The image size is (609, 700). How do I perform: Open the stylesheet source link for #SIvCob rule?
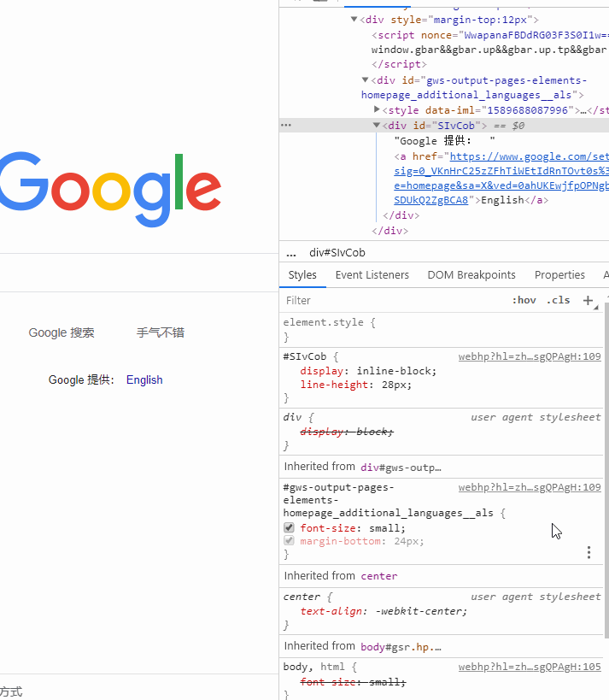[x=530, y=356]
